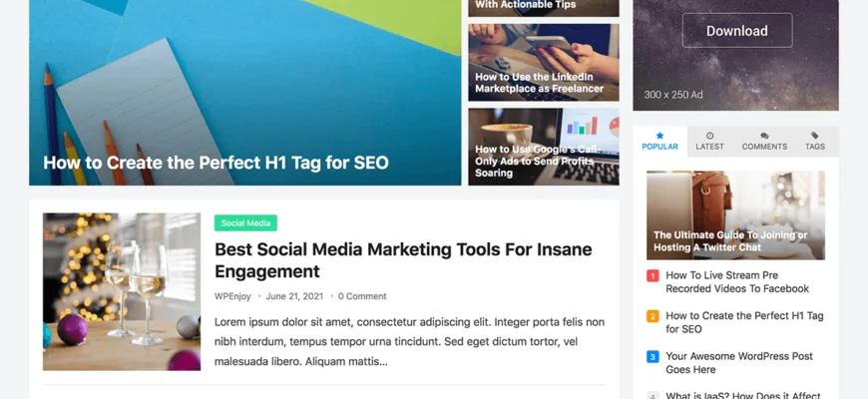
Task: Open the LinkedIn Marketplace as Freelancer tile
Action: [544, 63]
